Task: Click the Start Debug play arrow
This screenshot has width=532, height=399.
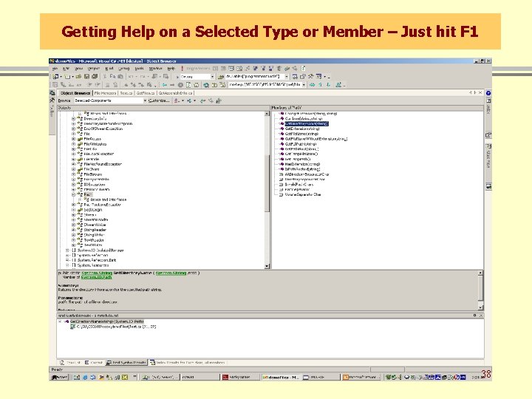Action: pos(177,77)
